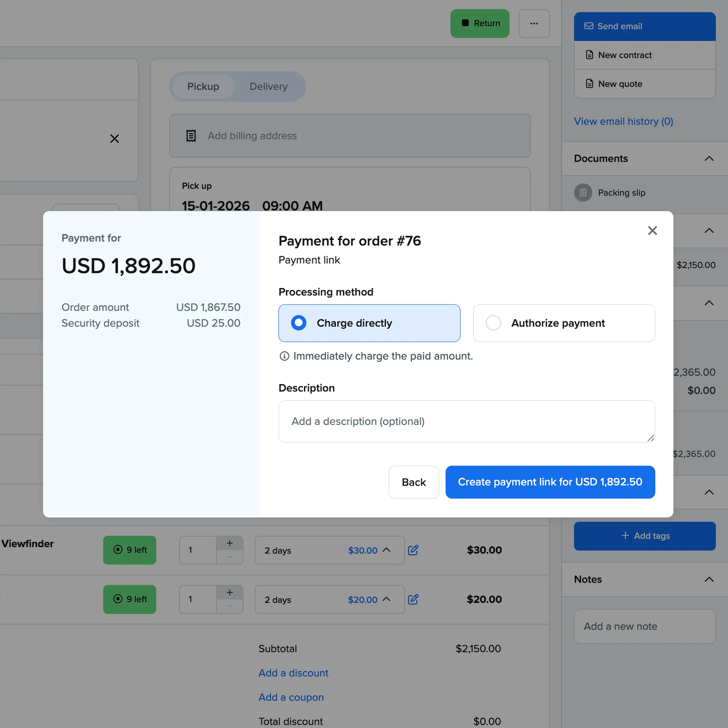
Task: Open the overflow menu next to Return
Action: pyautogui.click(x=534, y=23)
